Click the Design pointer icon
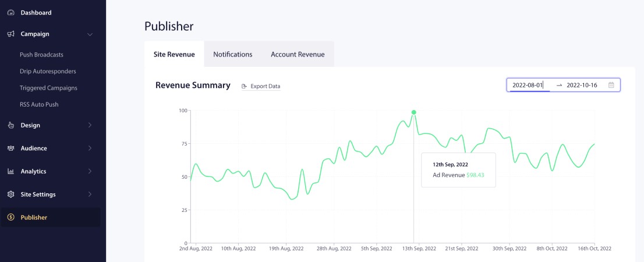Viewport: 644px width, 262px height. click(x=11, y=125)
